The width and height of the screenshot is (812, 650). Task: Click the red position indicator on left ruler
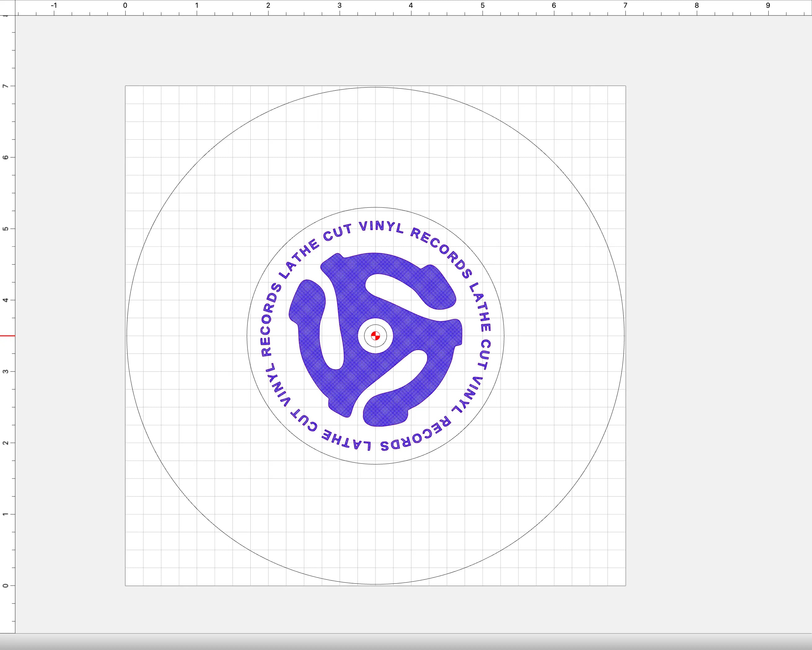click(7, 336)
